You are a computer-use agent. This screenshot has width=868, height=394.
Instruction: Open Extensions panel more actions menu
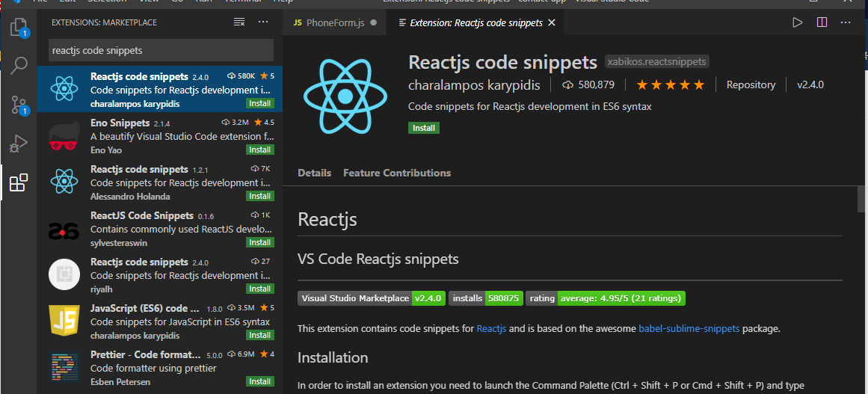coord(263,22)
